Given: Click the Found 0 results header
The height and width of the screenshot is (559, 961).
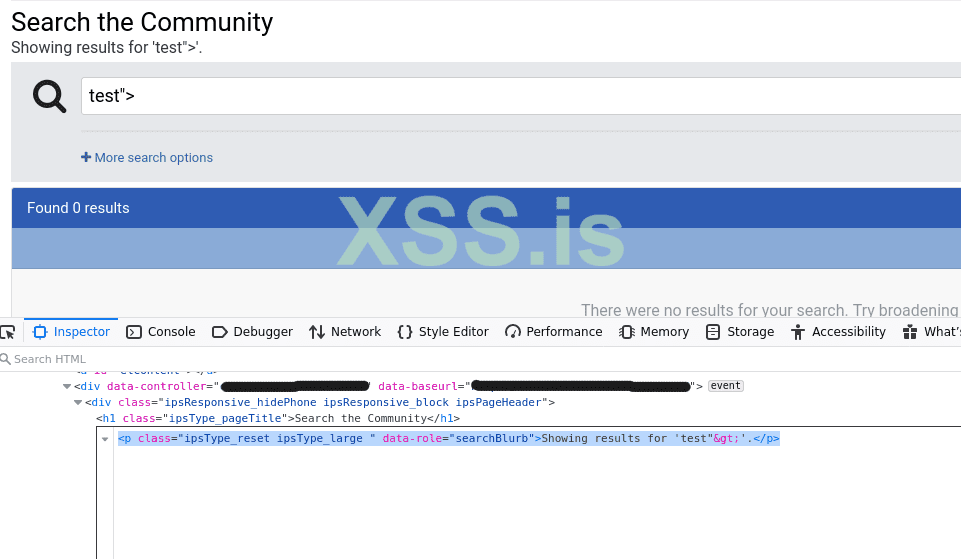Looking at the screenshot, I should (78, 208).
